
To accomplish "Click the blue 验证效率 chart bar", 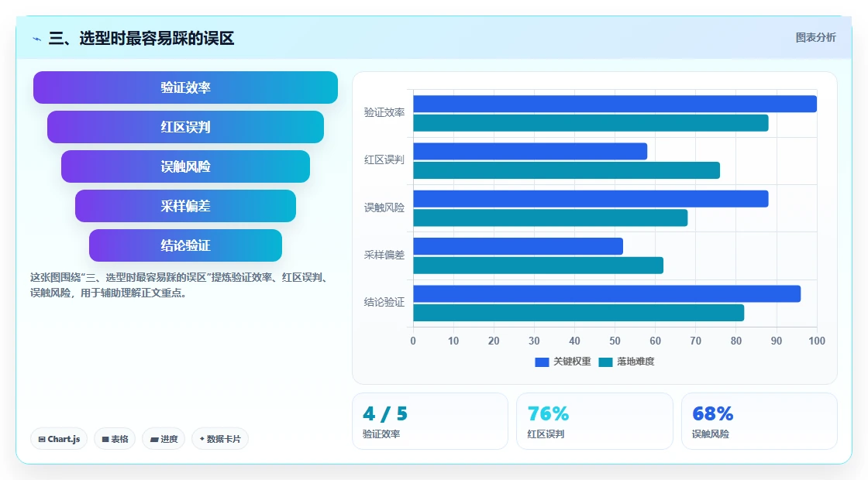I will tap(615, 104).
